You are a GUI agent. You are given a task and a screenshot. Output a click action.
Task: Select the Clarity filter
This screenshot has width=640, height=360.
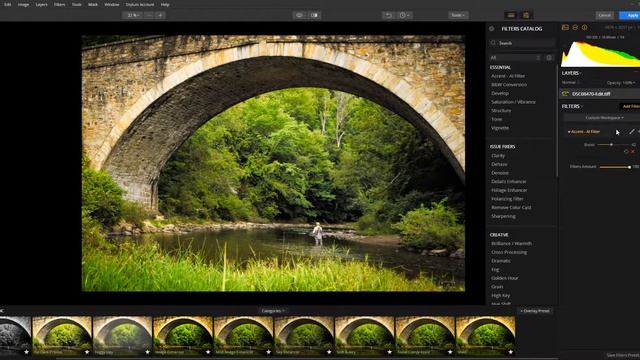point(498,156)
